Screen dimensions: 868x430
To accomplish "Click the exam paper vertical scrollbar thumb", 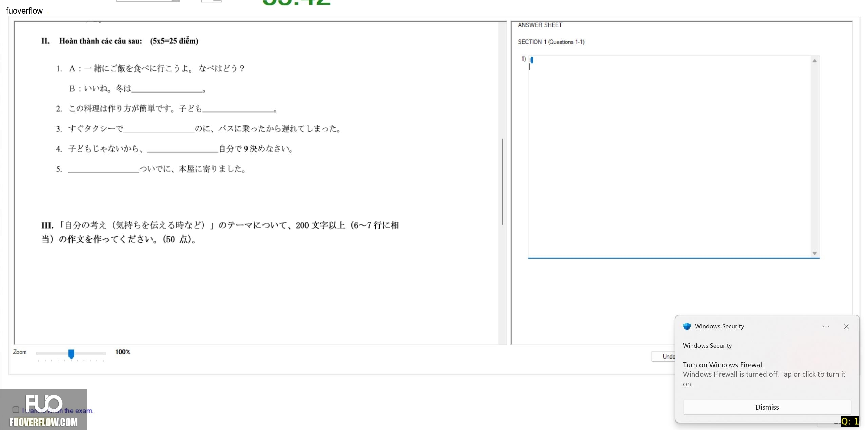I will tap(502, 181).
